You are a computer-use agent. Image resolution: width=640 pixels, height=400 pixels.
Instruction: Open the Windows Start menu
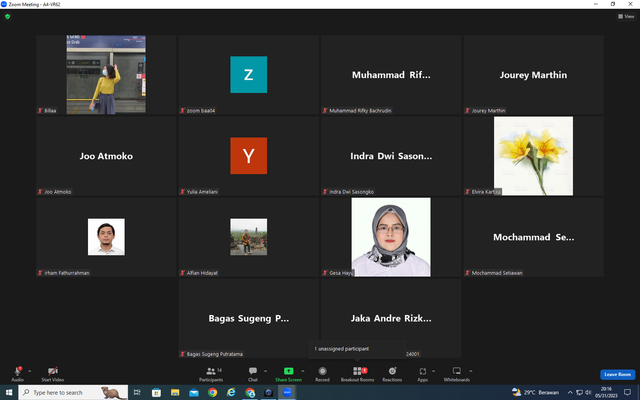pyautogui.click(x=9, y=392)
